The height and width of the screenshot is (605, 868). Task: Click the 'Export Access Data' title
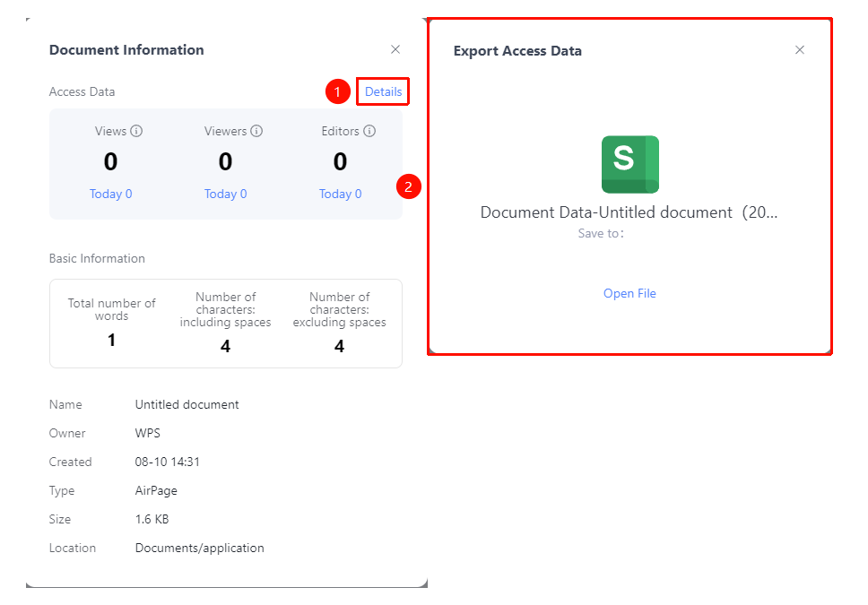[517, 51]
